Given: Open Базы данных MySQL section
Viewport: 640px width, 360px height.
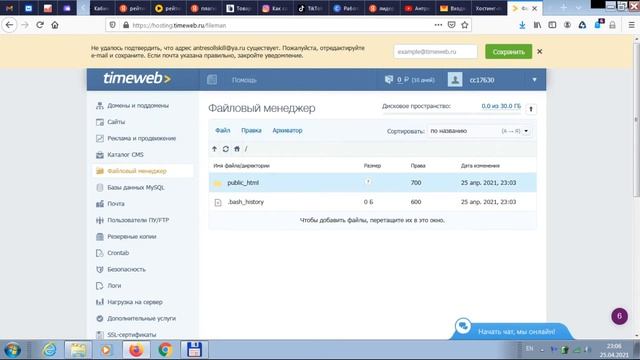Looking at the screenshot, I should 136,187.
